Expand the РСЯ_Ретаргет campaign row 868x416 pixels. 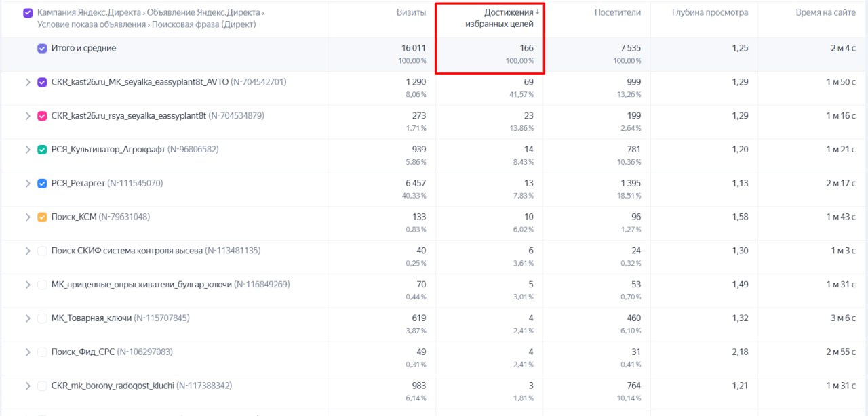point(28,184)
